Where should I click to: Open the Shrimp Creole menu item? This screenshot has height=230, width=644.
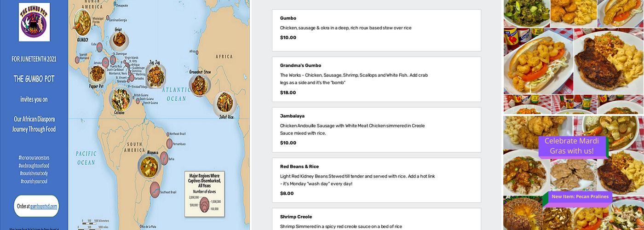[x=376, y=220]
